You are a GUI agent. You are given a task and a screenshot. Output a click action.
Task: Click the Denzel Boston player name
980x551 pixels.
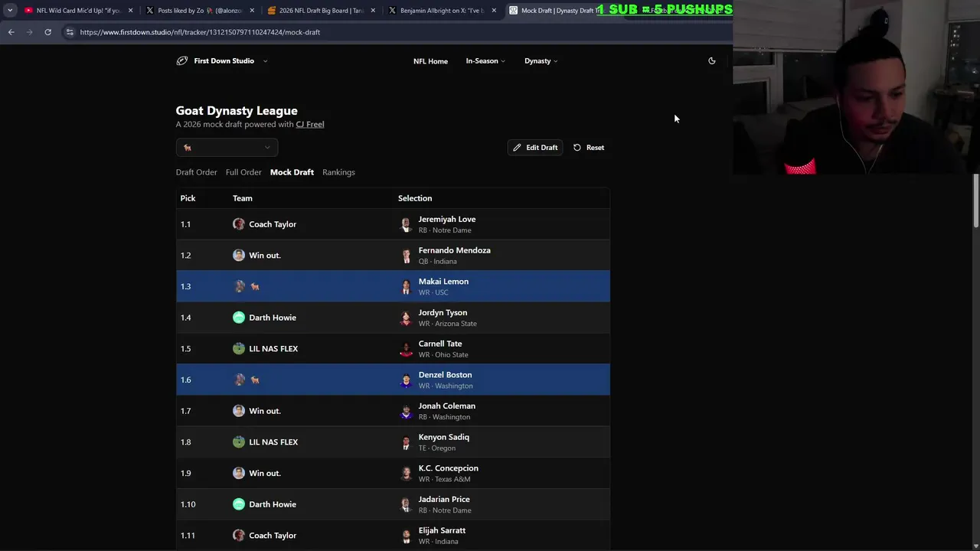coord(445,375)
